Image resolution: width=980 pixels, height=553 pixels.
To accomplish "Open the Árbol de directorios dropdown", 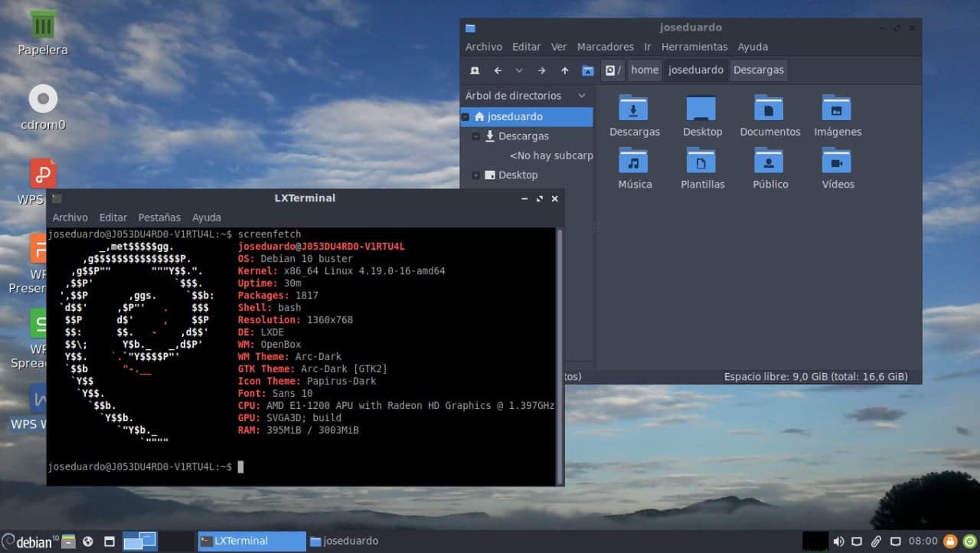I will (x=581, y=96).
